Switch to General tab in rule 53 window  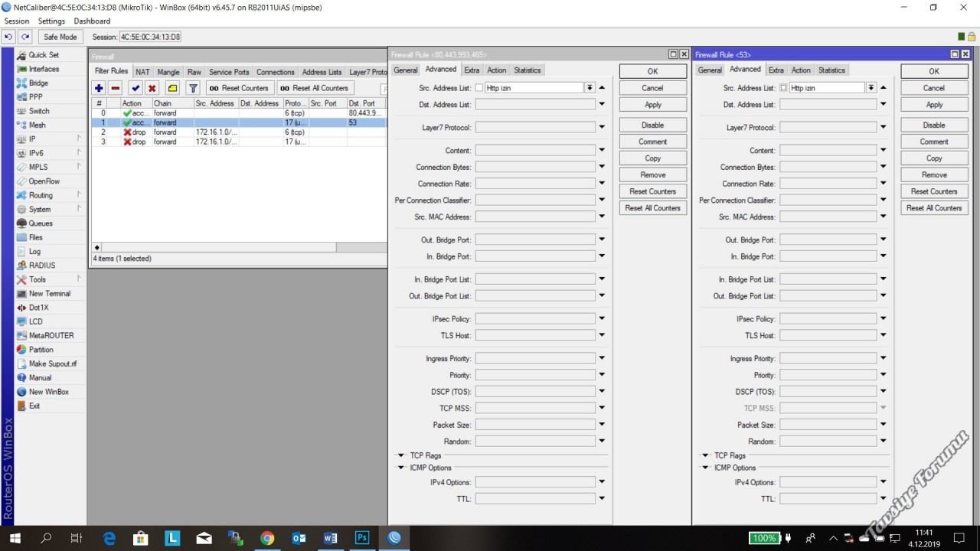click(710, 70)
